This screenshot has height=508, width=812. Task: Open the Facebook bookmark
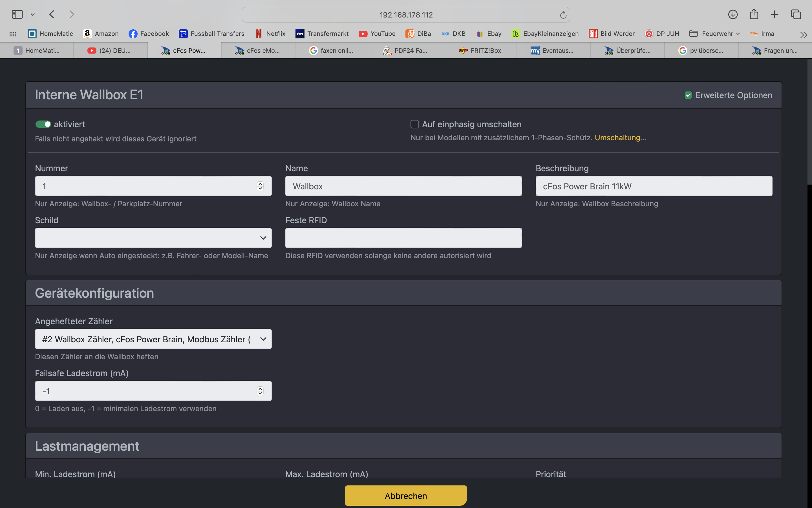tap(149, 34)
